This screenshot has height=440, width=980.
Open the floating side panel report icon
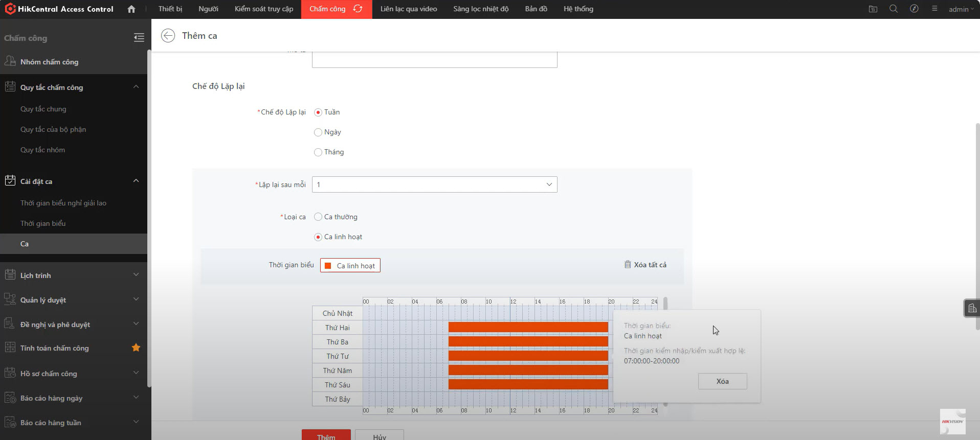click(972, 308)
